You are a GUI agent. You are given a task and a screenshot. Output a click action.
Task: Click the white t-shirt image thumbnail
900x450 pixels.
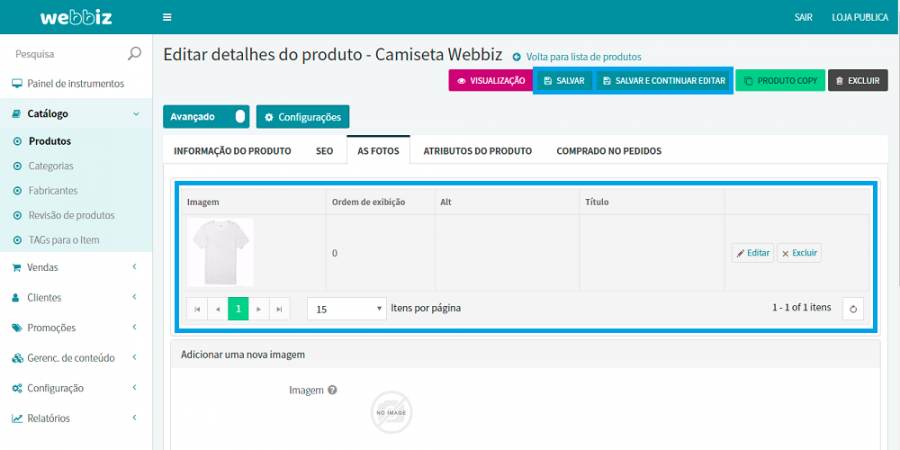click(x=220, y=252)
